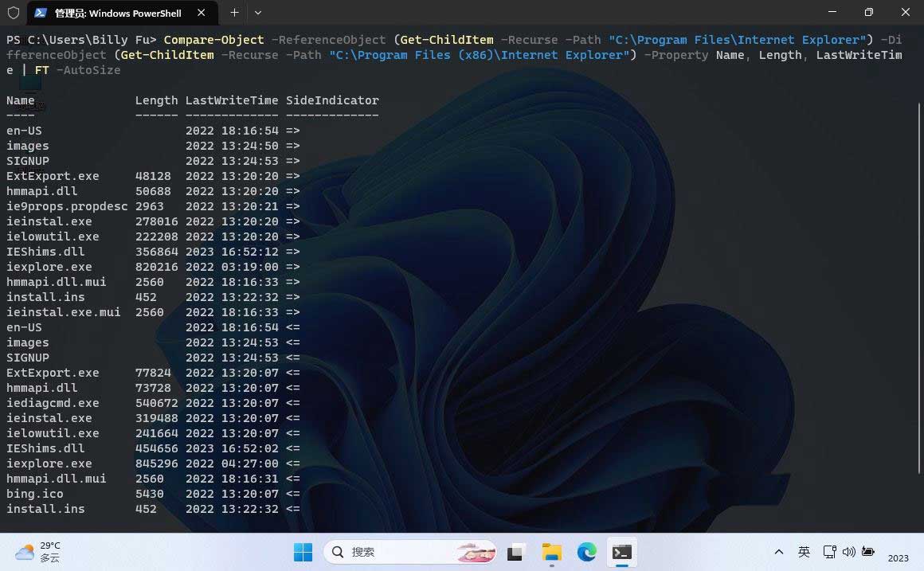Click the admin shield icon in the title bar
The width and height of the screenshot is (924, 571).
click(x=13, y=13)
